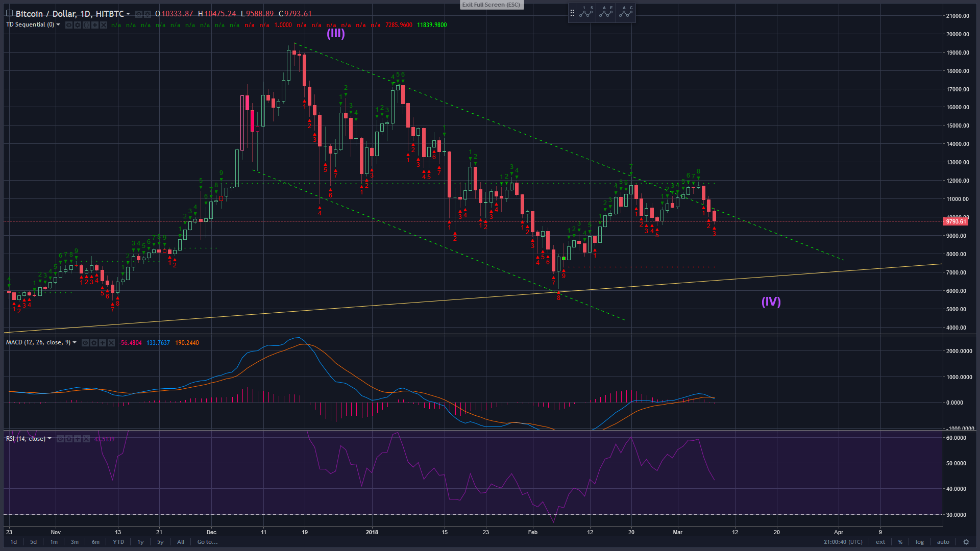Open chart settings gear in bottom right
This screenshot has height=551, width=980.
[x=966, y=542]
